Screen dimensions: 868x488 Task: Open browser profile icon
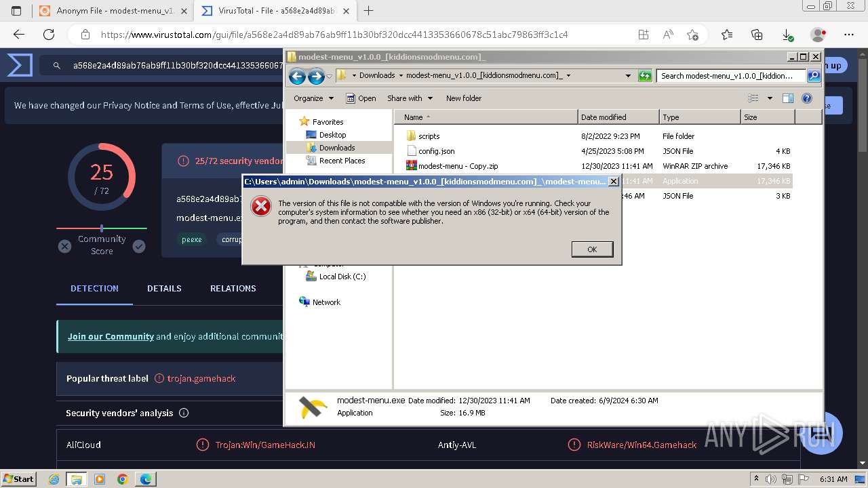point(818,35)
